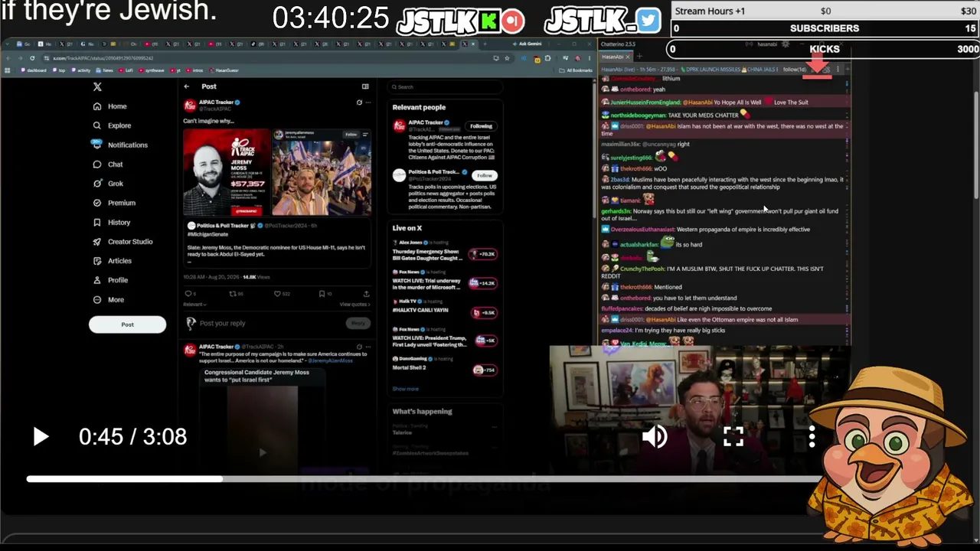Screen dimensions: 980x551
Task: Click the reply icon under the main post
Action: tap(188, 293)
